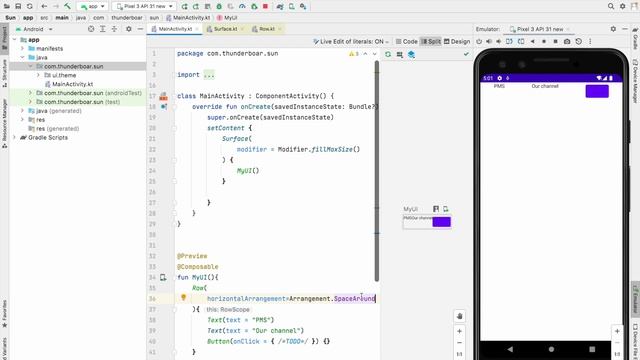Select Android project view dropdown

tap(34, 29)
